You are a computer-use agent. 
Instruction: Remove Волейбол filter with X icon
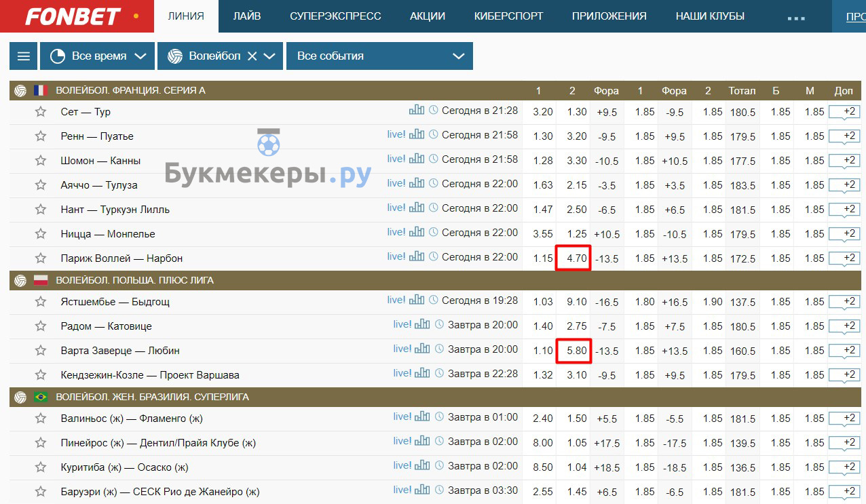point(252,56)
